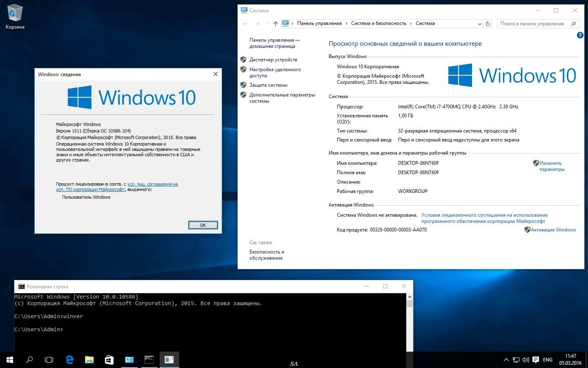Viewport: 588px width, 368px height.
Task: Select 'Панель управления' in the breadcrumb
Action: click(319, 23)
